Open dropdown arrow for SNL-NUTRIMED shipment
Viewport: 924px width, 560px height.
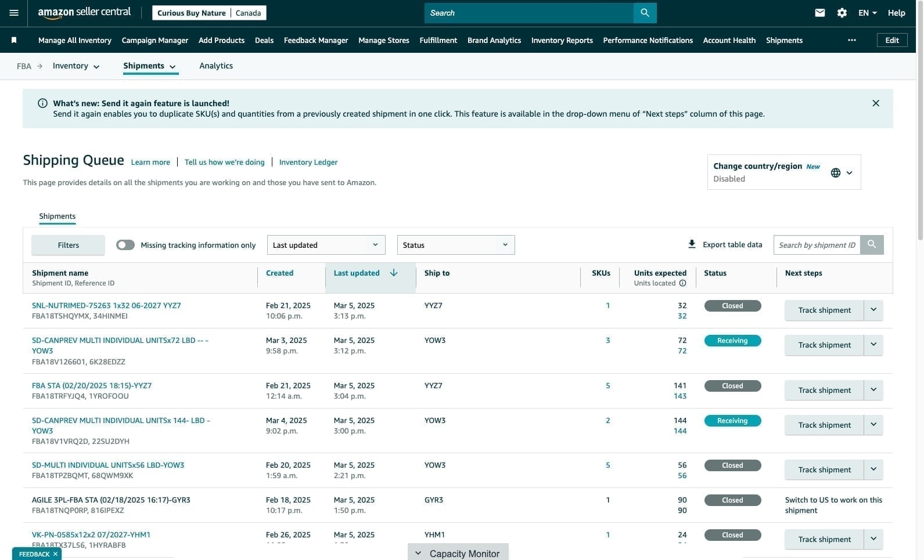(873, 310)
